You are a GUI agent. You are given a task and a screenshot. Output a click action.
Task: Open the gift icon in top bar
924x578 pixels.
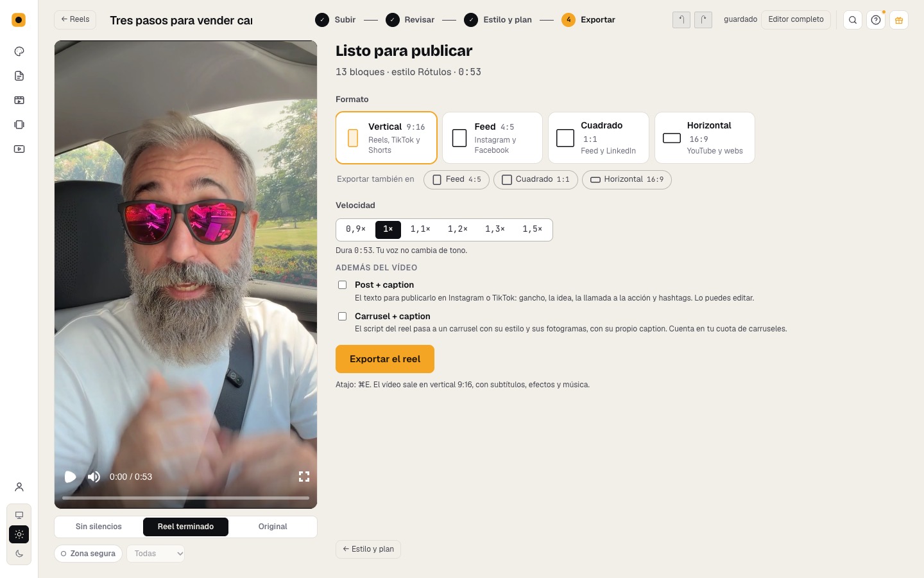coord(899,20)
